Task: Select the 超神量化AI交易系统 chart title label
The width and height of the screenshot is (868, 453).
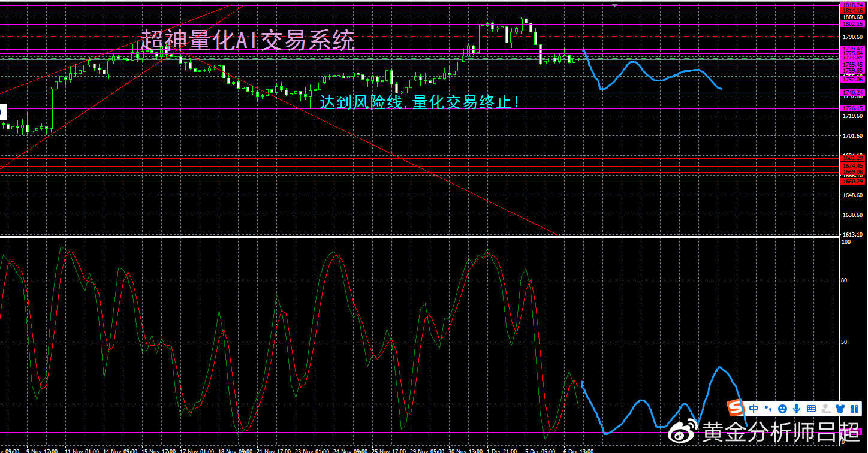Action: (x=248, y=41)
